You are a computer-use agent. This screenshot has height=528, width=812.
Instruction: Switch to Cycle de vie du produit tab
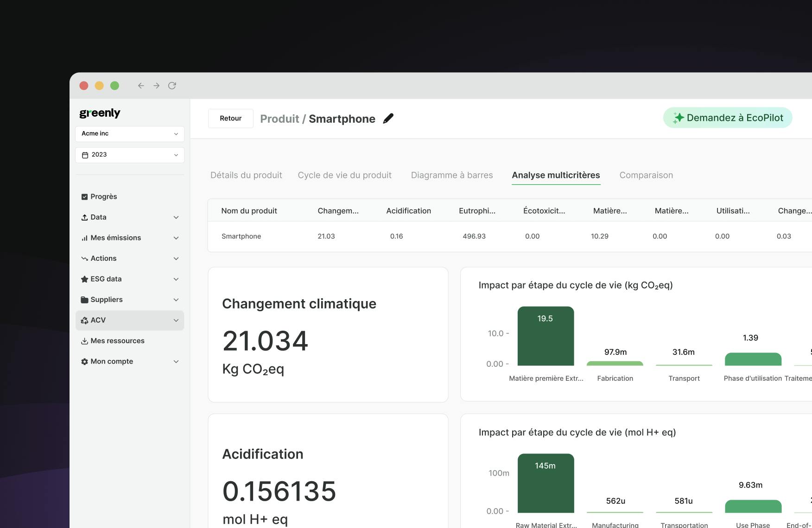click(x=344, y=175)
